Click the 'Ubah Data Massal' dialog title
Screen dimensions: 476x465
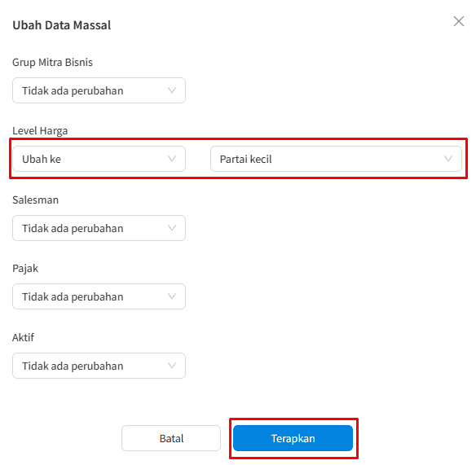tap(62, 25)
